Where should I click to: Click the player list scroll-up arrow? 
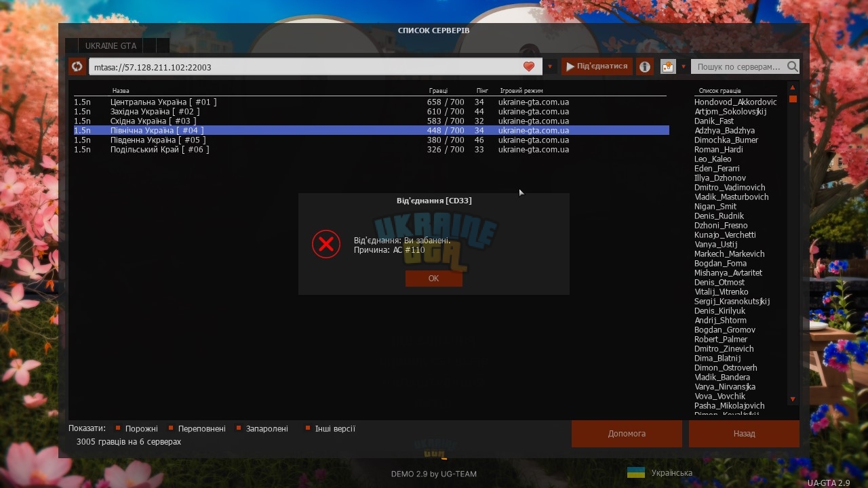(793, 87)
